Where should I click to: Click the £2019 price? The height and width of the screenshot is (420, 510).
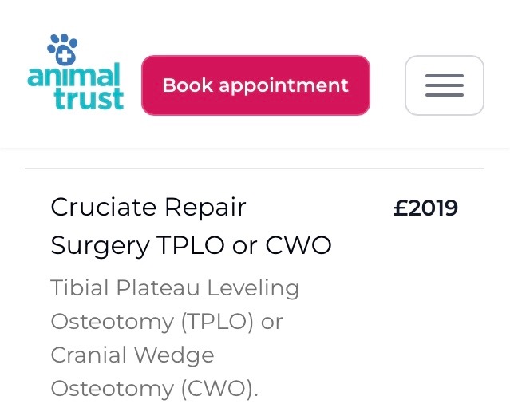coord(425,208)
